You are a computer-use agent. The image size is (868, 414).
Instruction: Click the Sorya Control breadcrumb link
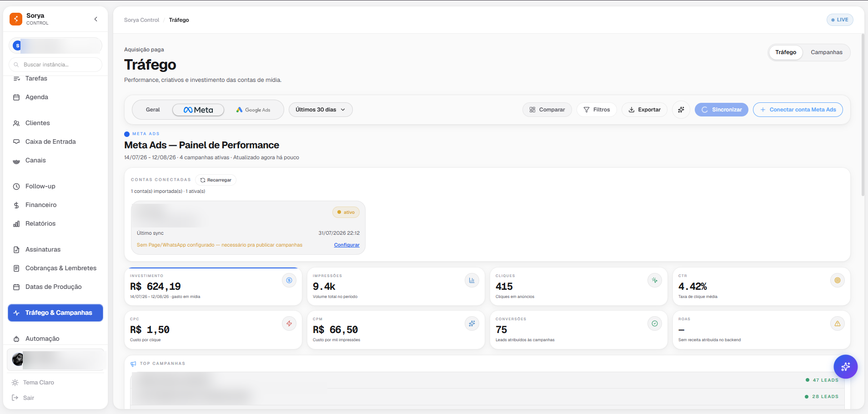tap(141, 20)
